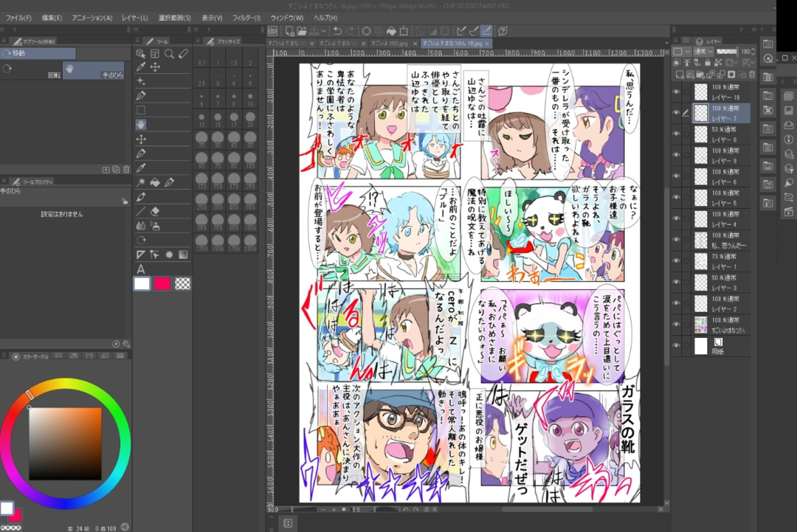Select the Eraser tool

pos(155,211)
